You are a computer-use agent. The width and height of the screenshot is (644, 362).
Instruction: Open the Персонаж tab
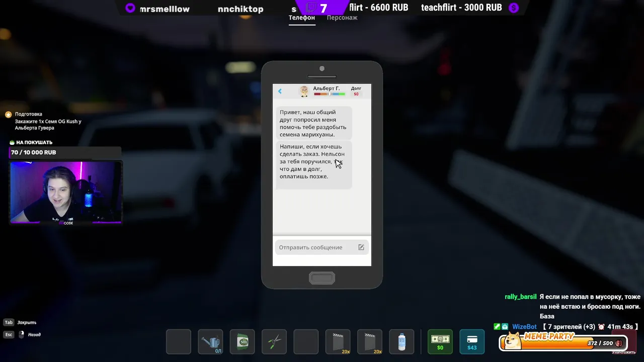(x=342, y=18)
